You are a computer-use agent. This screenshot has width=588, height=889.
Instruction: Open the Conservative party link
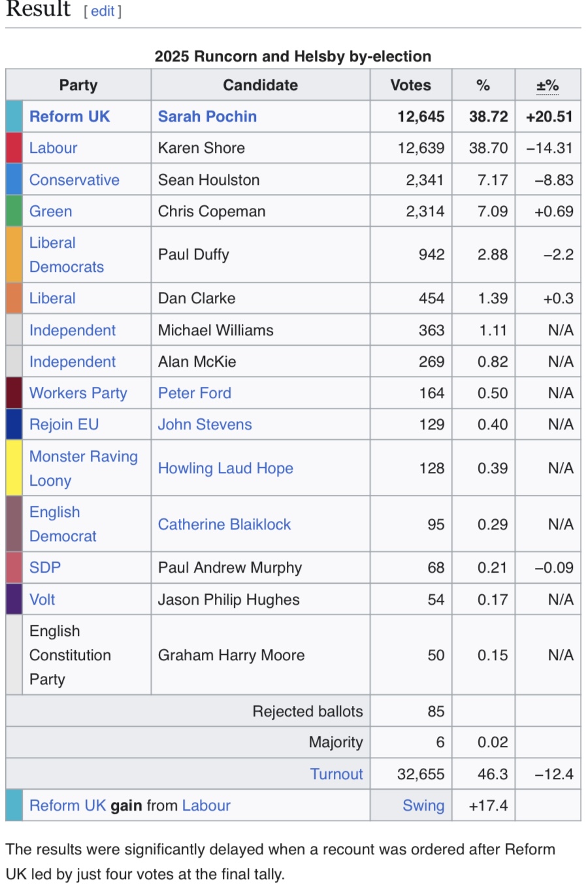[x=74, y=180]
